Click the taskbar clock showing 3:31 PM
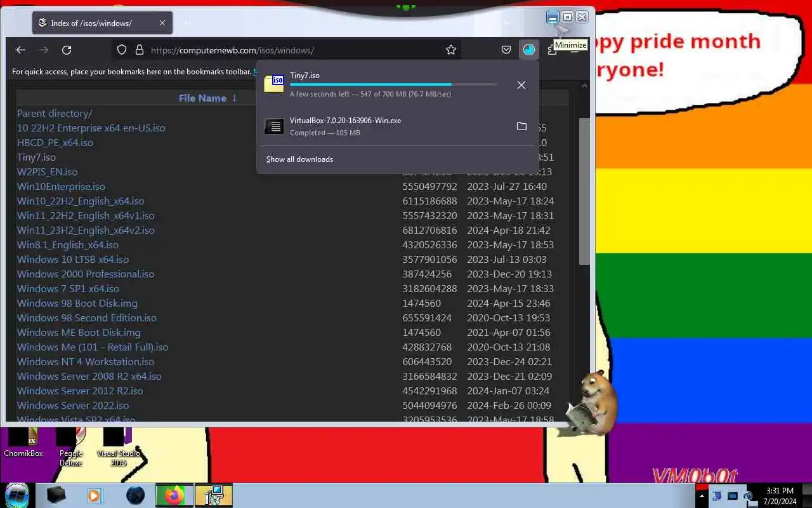Viewport: 812px width, 508px height. point(780,496)
